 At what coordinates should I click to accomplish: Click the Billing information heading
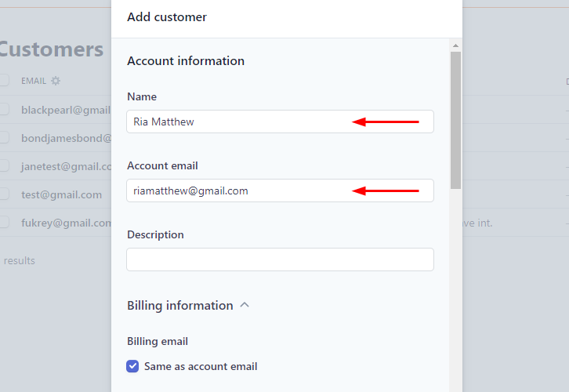pyautogui.click(x=180, y=305)
